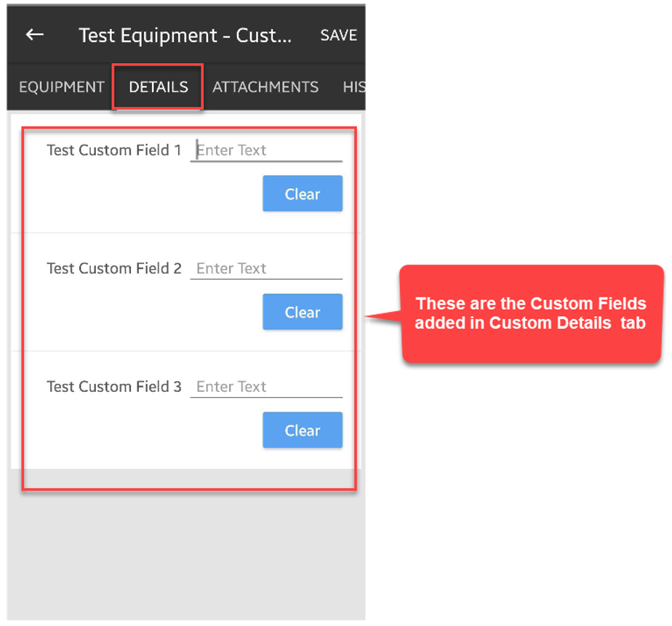
Task: Hit Clear for Test Custom Field 3
Action: [303, 430]
